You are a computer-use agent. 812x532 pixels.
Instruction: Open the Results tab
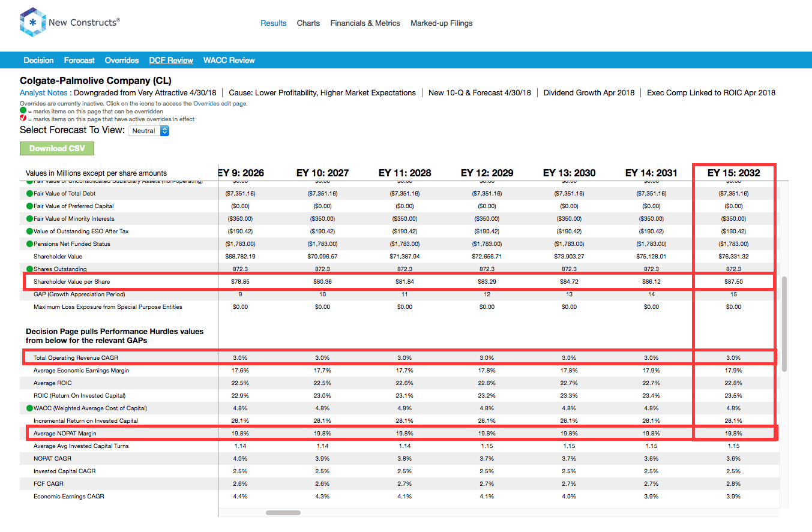coord(273,23)
